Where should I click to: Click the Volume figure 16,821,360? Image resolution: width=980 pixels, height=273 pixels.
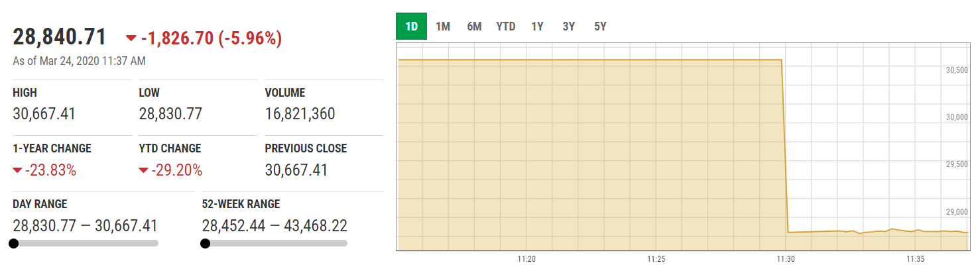pyautogui.click(x=300, y=114)
